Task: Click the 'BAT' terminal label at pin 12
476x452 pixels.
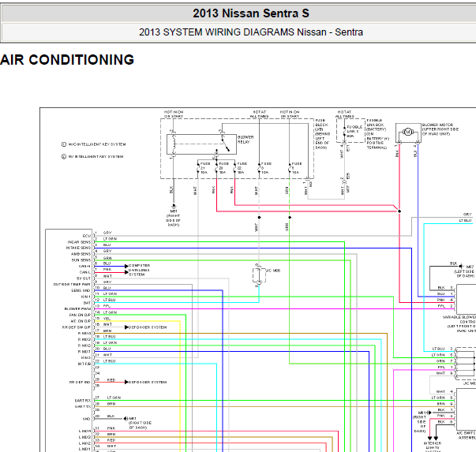Action: click(x=87, y=303)
